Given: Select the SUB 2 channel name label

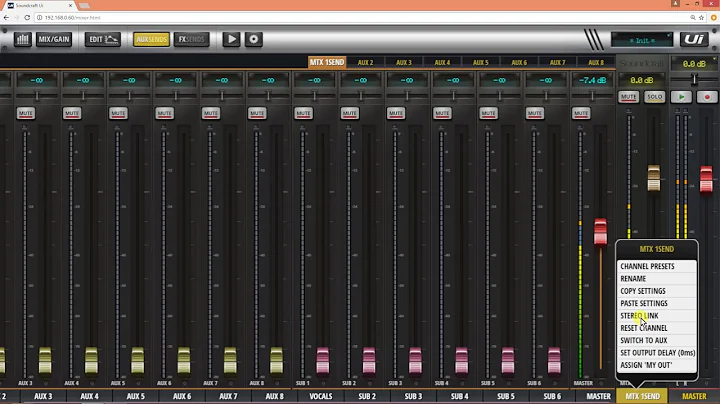Looking at the screenshot, I should coord(367,396).
